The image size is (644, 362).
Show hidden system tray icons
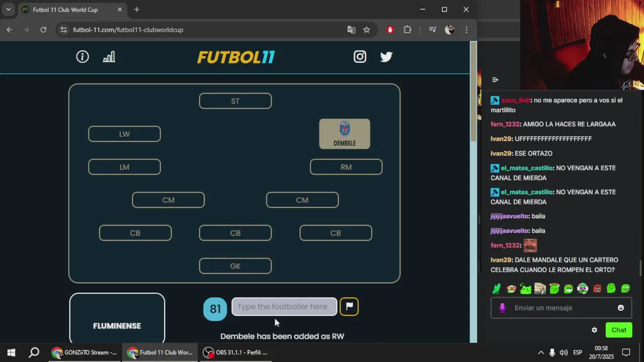coord(541,352)
